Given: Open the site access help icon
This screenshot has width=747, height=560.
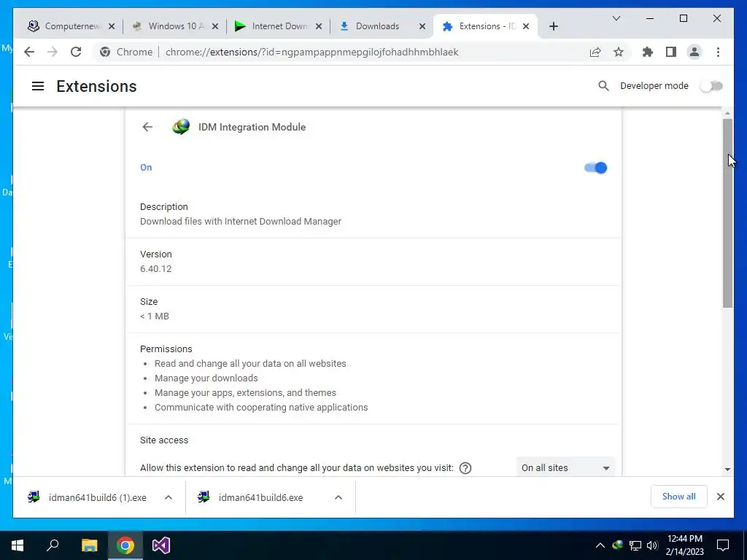Looking at the screenshot, I should (465, 468).
